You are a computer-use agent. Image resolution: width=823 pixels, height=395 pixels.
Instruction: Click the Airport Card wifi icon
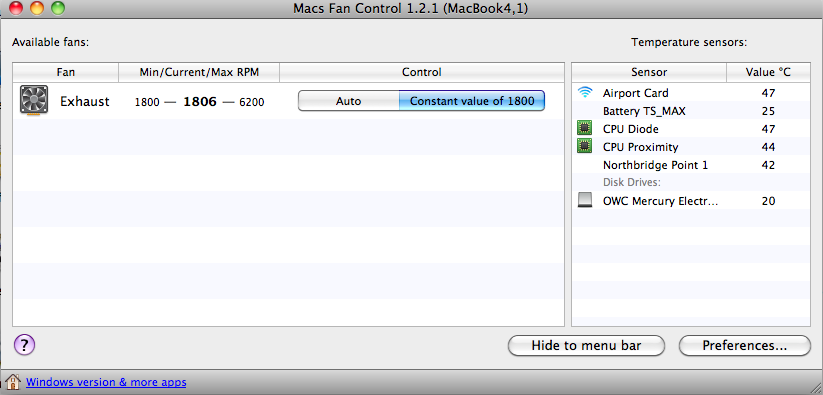coord(585,93)
